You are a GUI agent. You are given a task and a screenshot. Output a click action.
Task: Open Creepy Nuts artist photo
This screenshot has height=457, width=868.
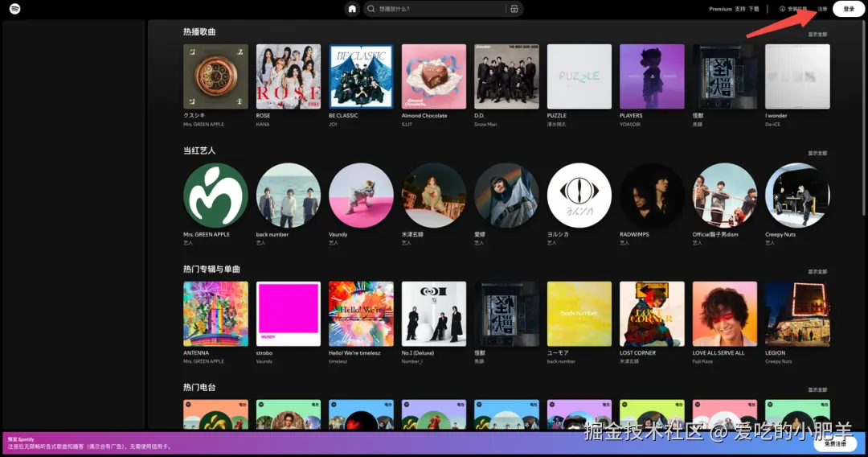[x=798, y=195]
